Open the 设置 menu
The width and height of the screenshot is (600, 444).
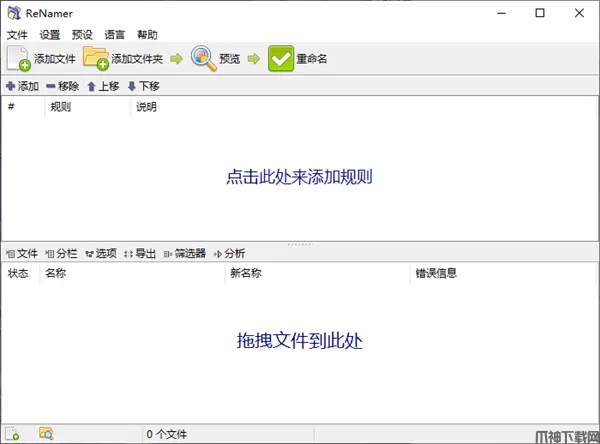[50, 35]
